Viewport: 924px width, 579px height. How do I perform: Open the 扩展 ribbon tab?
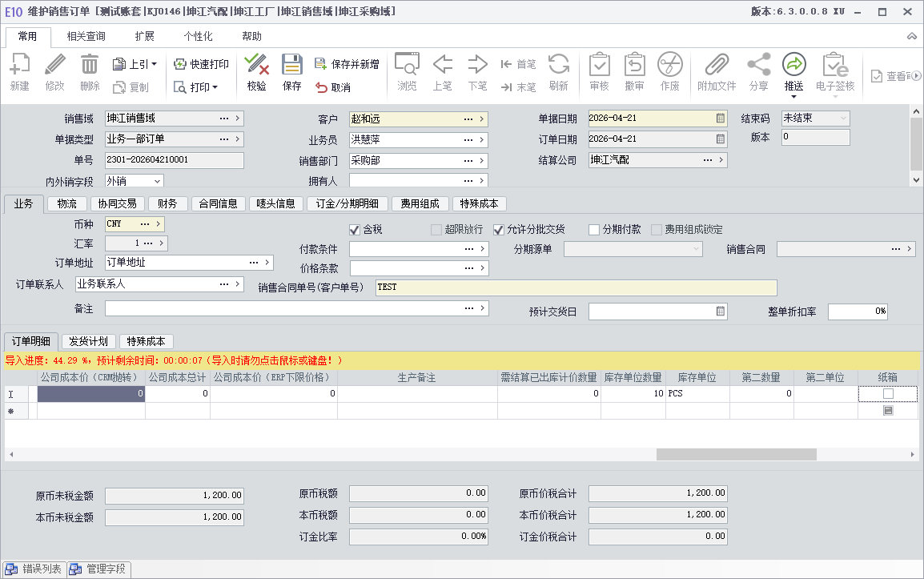(144, 37)
